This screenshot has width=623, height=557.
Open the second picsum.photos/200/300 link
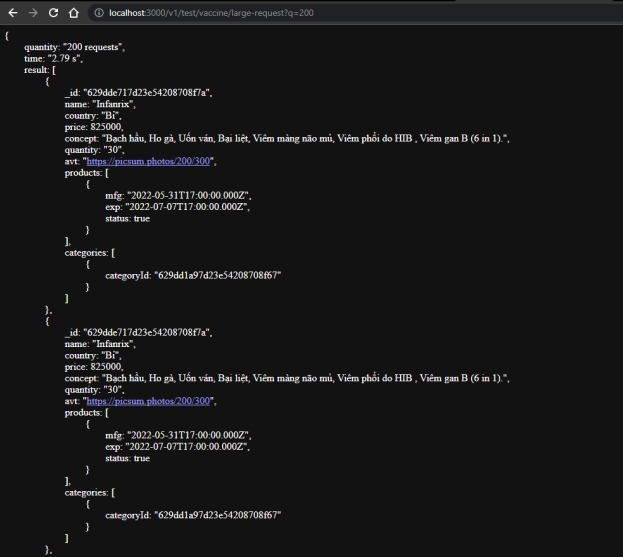(148, 401)
